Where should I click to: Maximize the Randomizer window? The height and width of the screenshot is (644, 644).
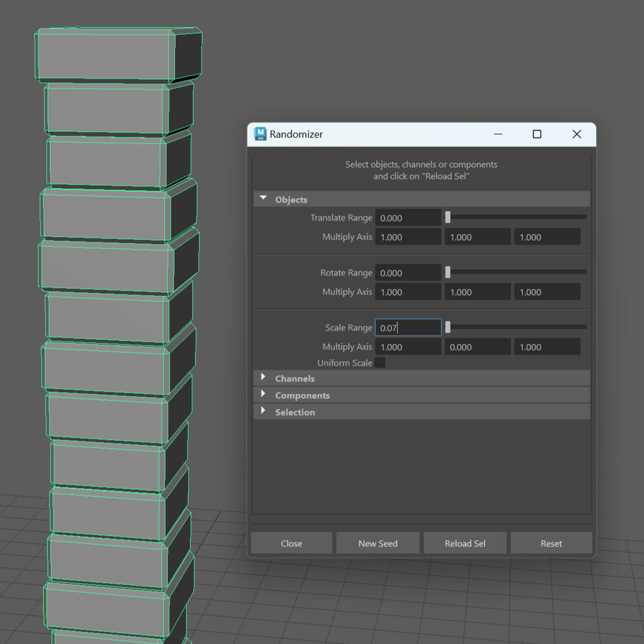[x=537, y=134]
